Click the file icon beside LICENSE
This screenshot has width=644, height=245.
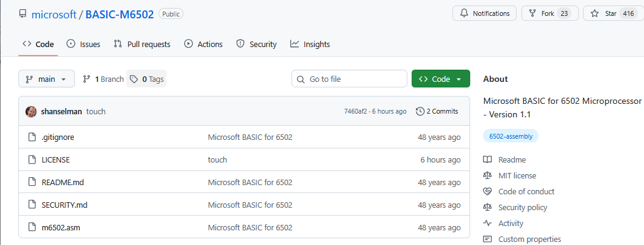32,159
